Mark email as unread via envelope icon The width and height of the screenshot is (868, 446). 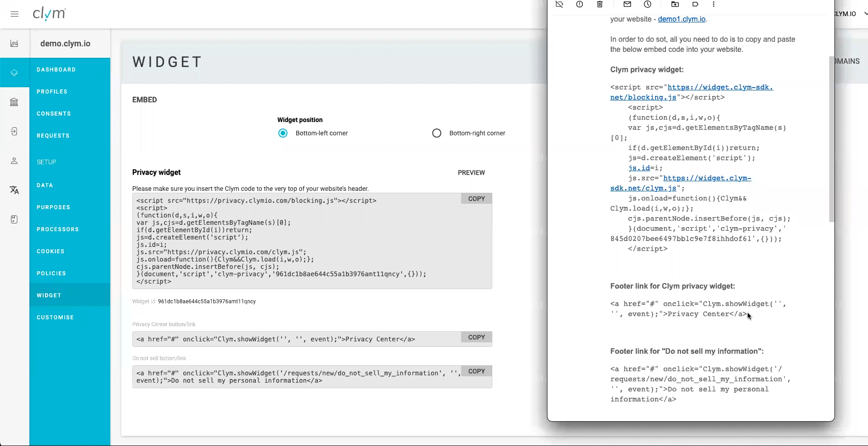627,4
